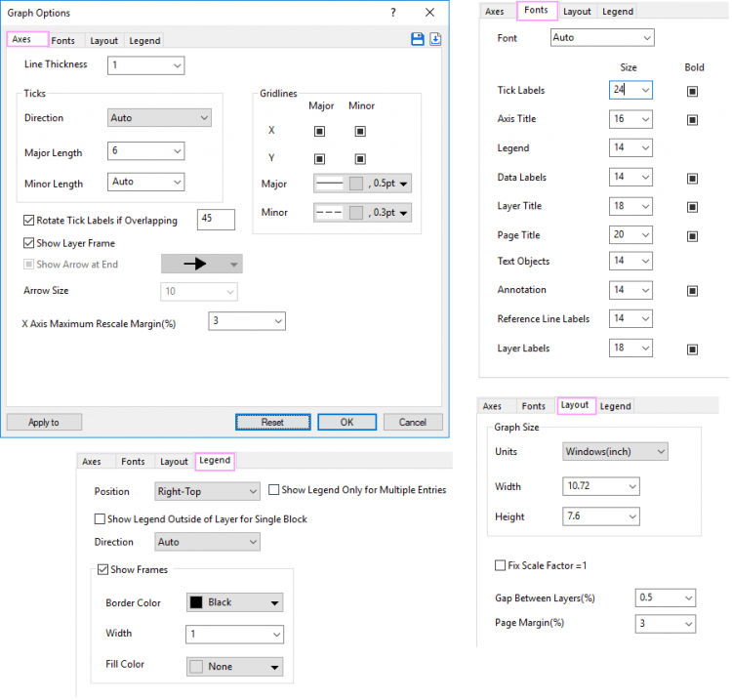Open the Show Arrow at End arrow style picker

(x=202, y=264)
